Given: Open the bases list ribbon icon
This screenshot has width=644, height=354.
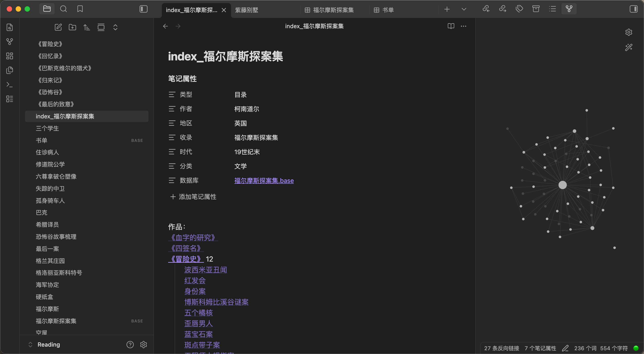Looking at the screenshot, I should pyautogui.click(x=9, y=99).
